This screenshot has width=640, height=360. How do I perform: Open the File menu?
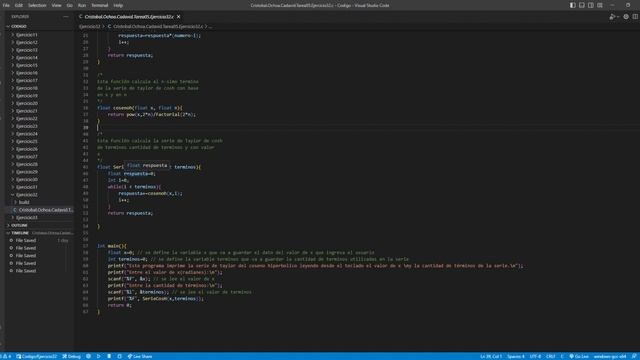[x=6, y=5]
